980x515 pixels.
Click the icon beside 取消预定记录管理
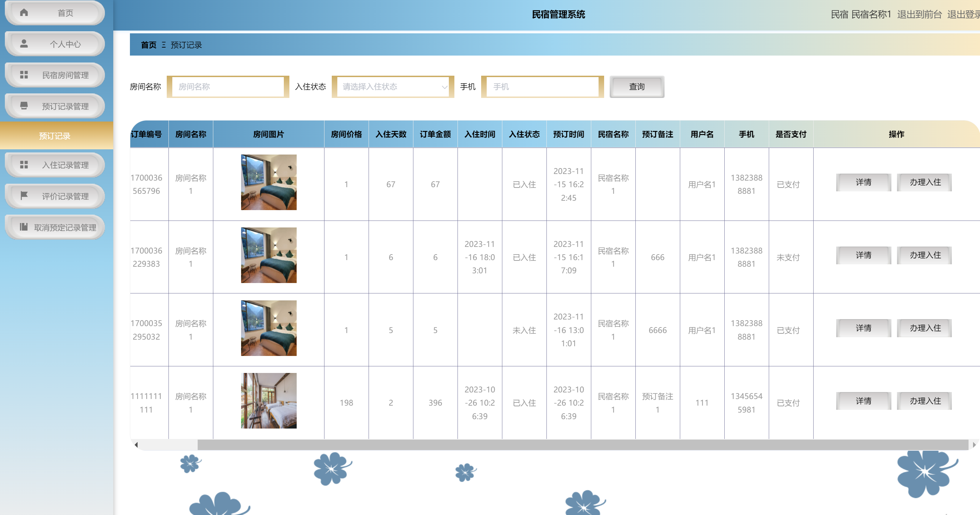coord(24,227)
